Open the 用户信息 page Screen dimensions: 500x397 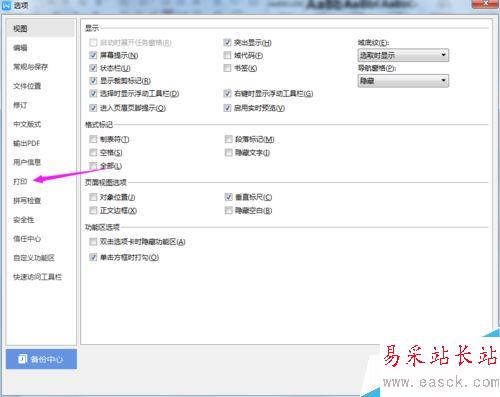click(x=27, y=162)
